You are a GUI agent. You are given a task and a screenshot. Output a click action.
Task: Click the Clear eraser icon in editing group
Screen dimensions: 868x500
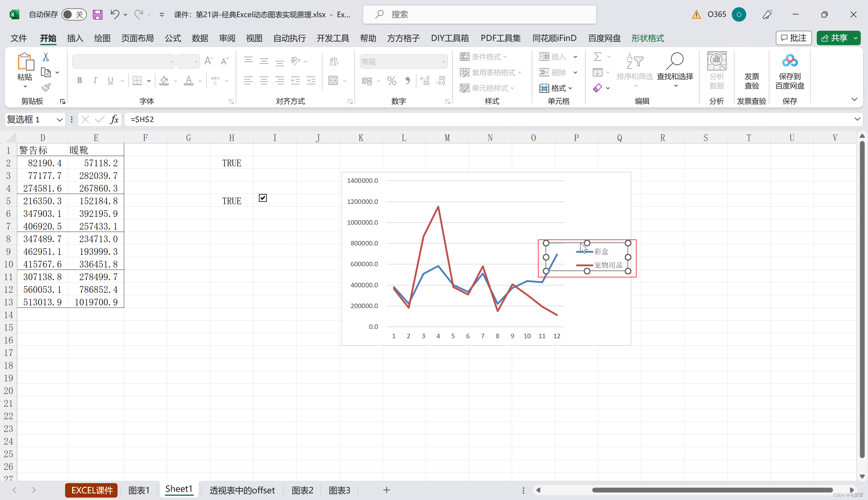tap(598, 88)
